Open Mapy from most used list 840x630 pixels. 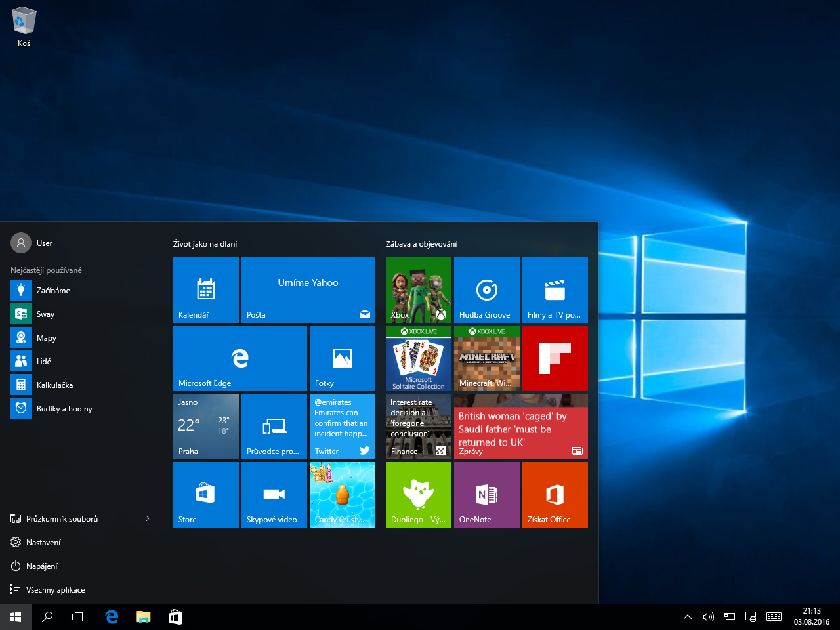[x=81, y=337]
